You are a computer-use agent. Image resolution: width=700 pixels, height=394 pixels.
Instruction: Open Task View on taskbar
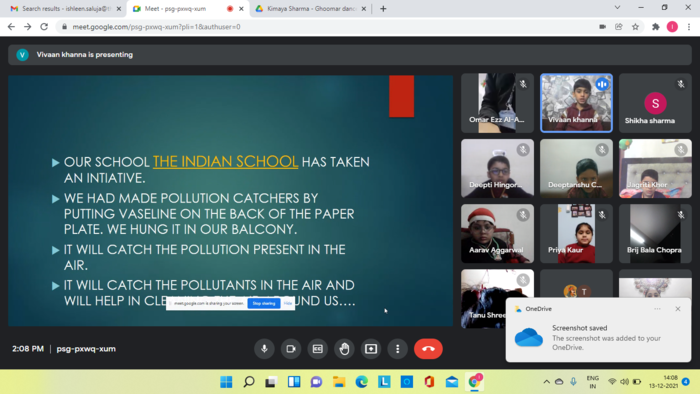[271, 382]
